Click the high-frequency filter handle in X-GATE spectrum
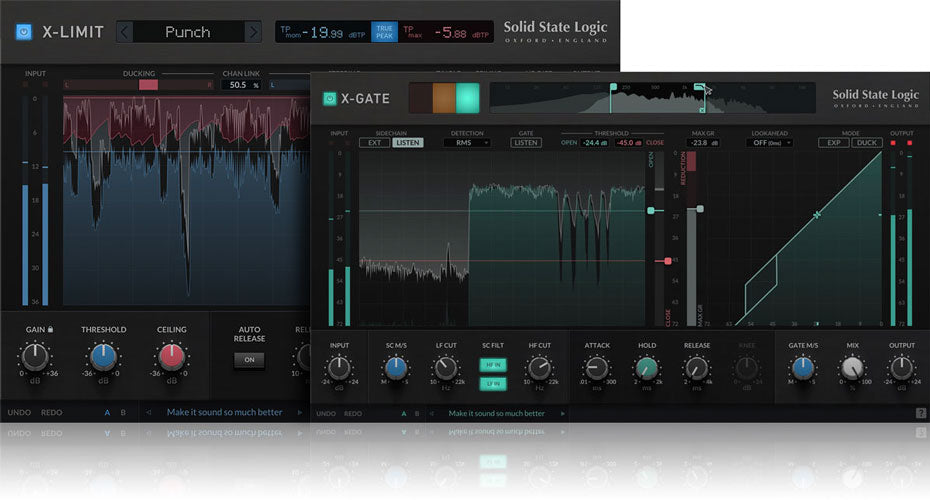930x500 pixels. (x=700, y=87)
